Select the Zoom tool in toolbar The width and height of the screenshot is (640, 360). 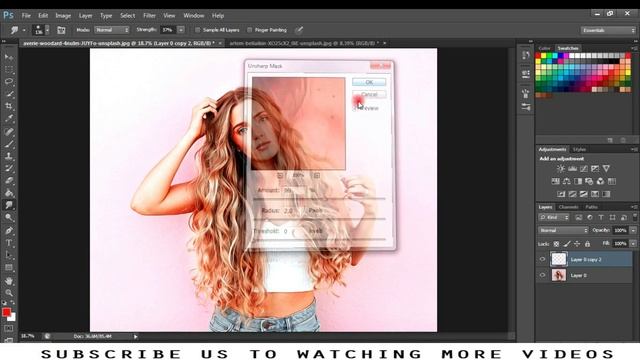[x=9, y=293]
